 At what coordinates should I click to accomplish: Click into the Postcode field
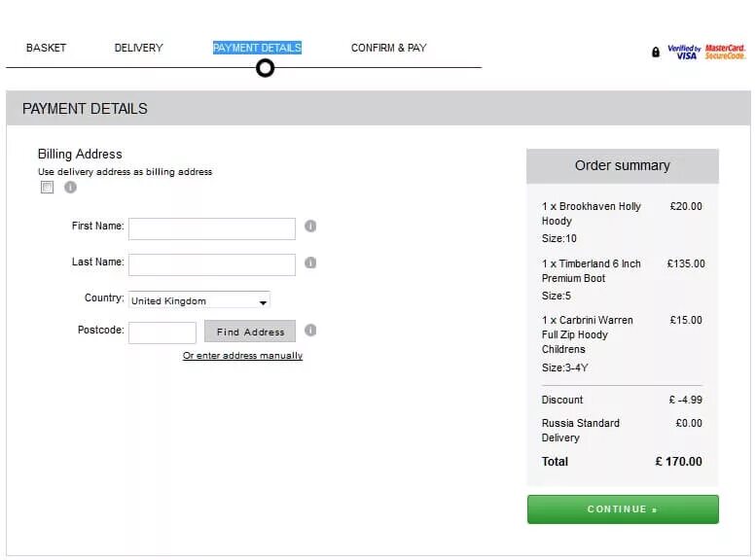tap(162, 332)
